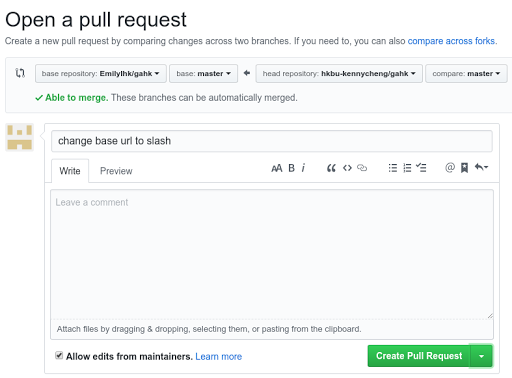
Task: Click the 'Able to merge.' status text
Action: pyautogui.click(x=77, y=98)
